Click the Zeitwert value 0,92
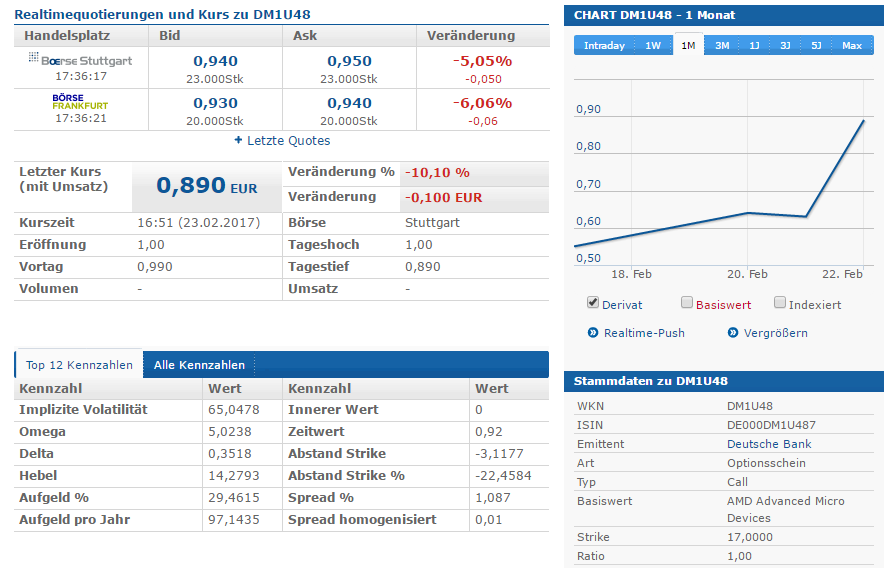The height and width of the screenshot is (568, 892). tap(489, 432)
